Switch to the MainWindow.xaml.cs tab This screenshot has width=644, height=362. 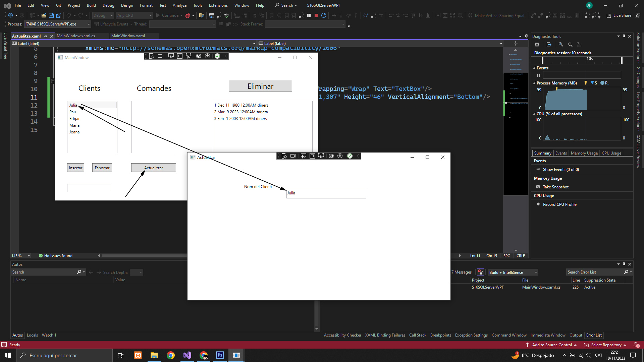[76, 36]
